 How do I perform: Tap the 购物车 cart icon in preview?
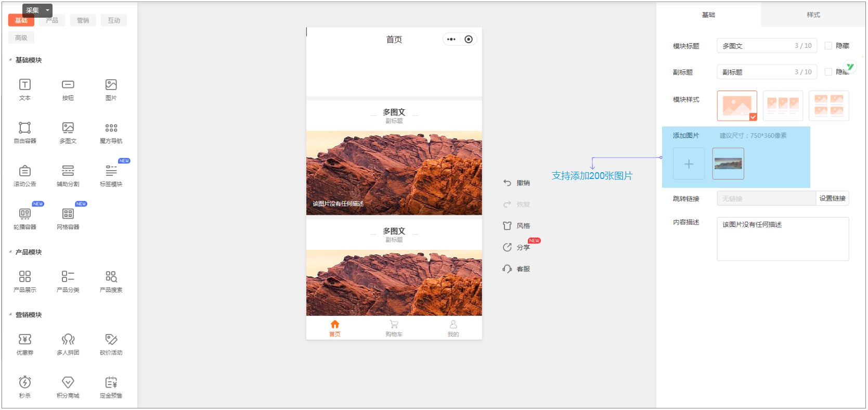(x=394, y=324)
